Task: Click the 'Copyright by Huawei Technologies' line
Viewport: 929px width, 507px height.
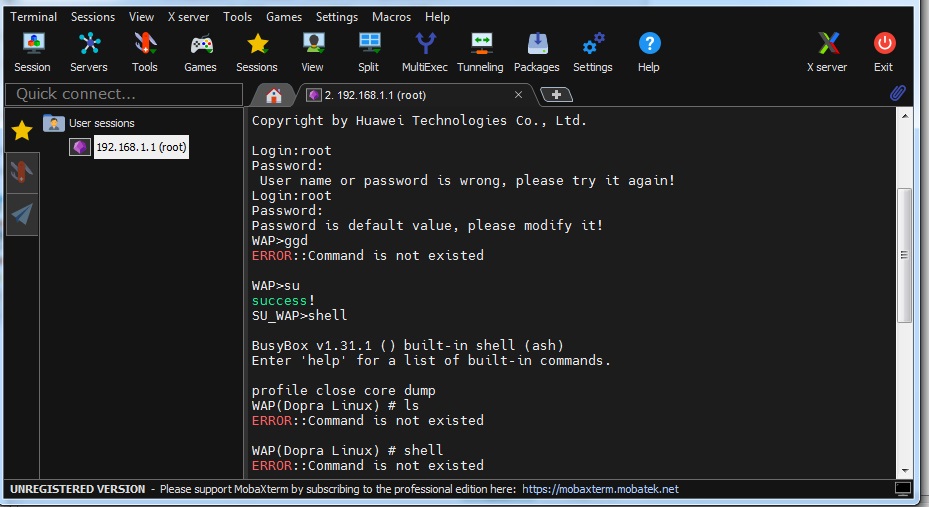Action: pos(419,121)
